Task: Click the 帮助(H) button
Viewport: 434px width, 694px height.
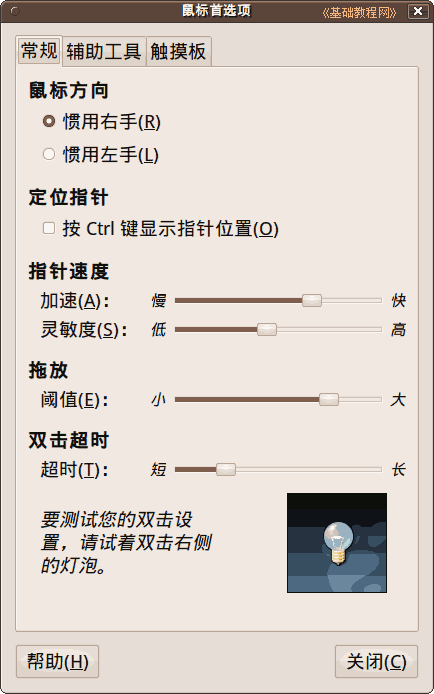Action: (58, 662)
